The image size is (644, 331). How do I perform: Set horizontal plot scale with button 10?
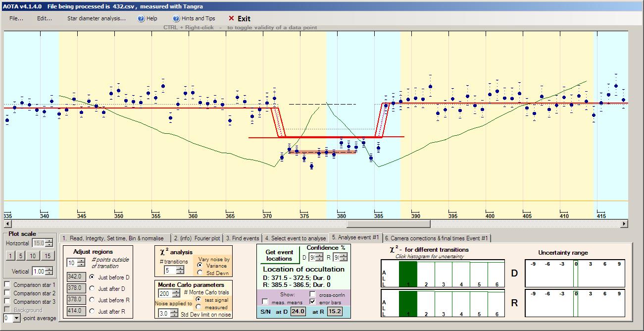pos(33,256)
